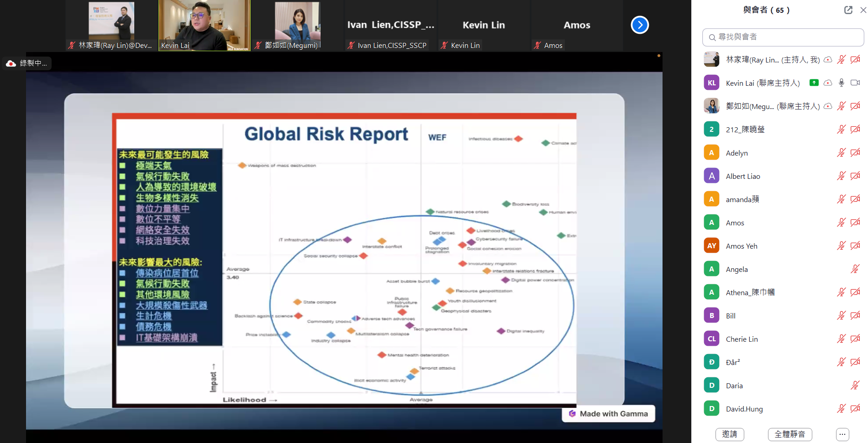Pop out the participants panel
Image resolution: width=868 pixels, height=443 pixels.
click(x=848, y=10)
